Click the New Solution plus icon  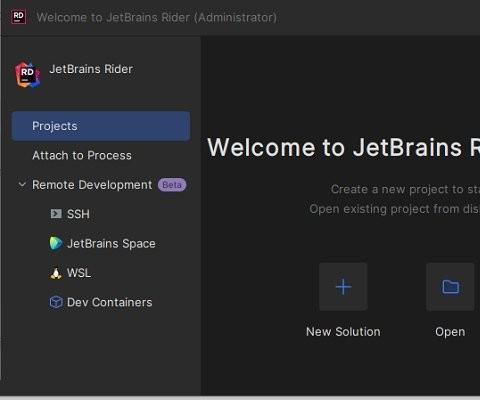343,287
